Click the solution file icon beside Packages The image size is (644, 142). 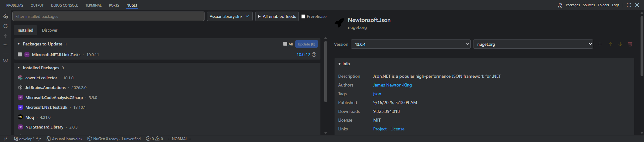tap(560, 5)
